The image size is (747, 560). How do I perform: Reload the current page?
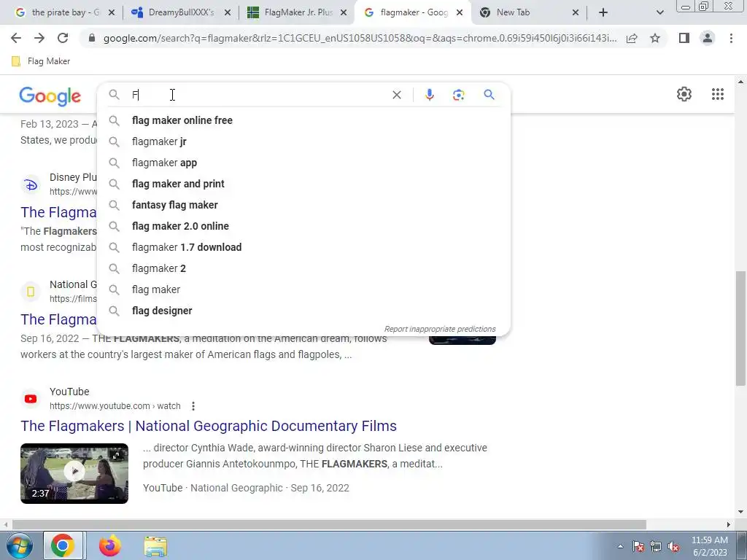(63, 38)
